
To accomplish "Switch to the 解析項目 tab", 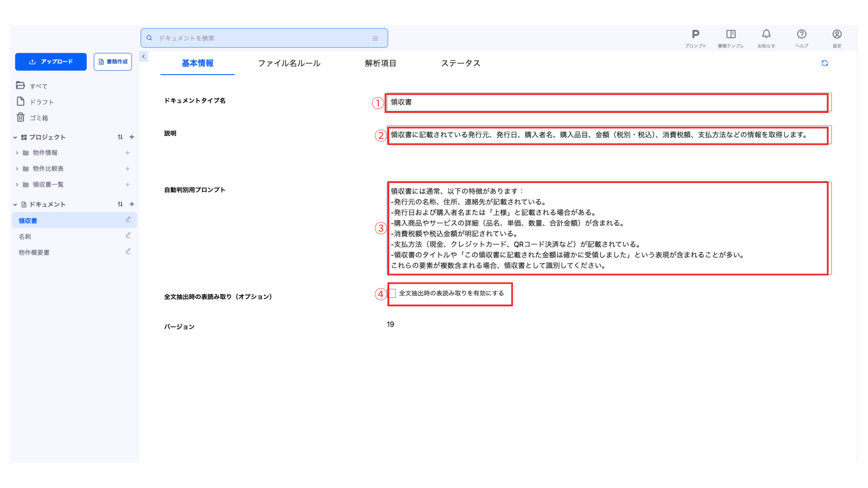I will [x=380, y=63].
